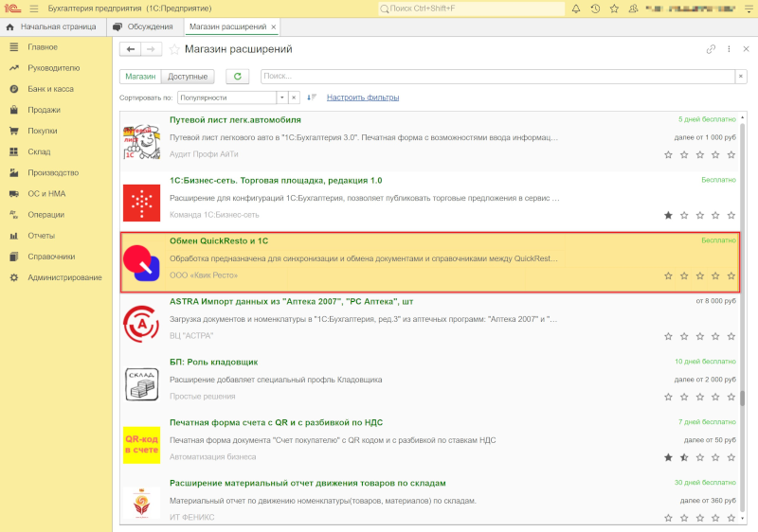The width and height of the screenshot is (758, 532).
Task: Click global search field Ctrl+Shift+F
Action: pyautogui.click(x=471, y=9)
